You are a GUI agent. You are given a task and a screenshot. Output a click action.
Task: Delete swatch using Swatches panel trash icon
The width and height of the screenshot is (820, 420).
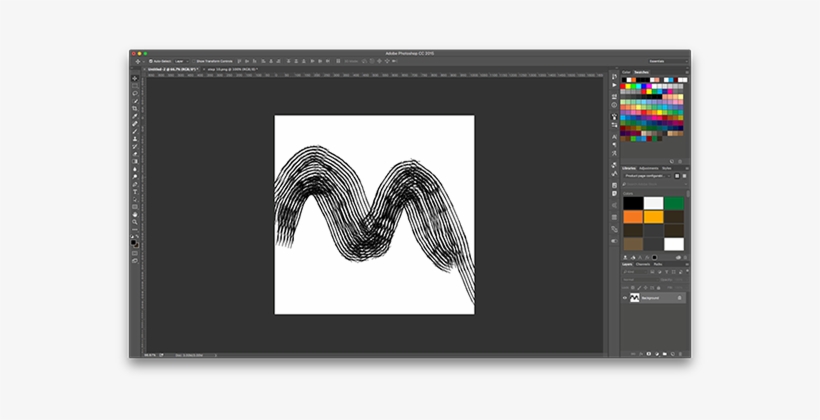click(x=680, y=161)
